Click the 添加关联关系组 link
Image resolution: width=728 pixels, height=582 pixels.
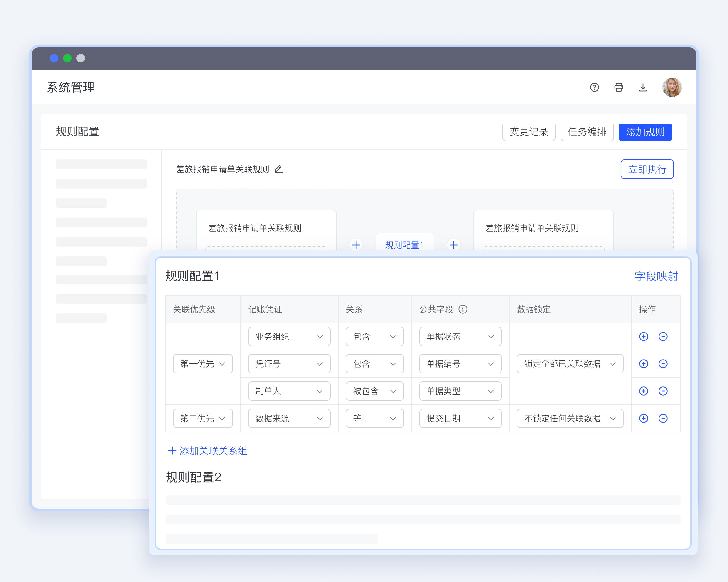coord(208,450)
